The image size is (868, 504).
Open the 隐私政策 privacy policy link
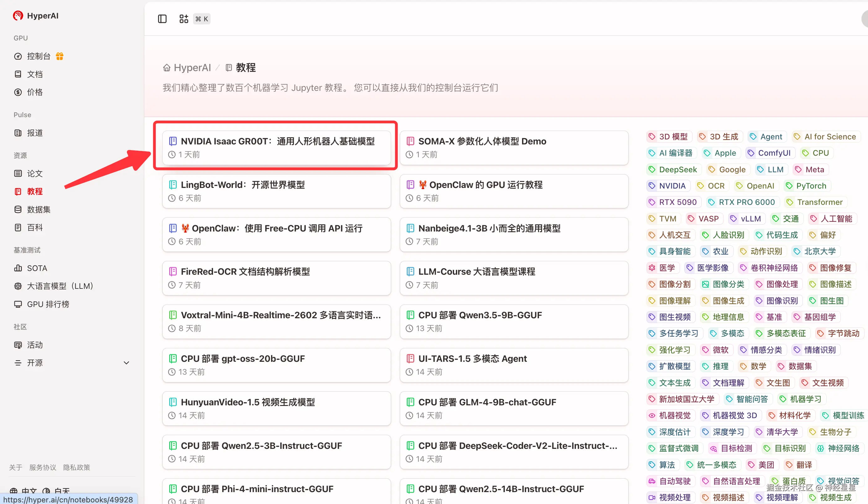click(x=76, y=467)
